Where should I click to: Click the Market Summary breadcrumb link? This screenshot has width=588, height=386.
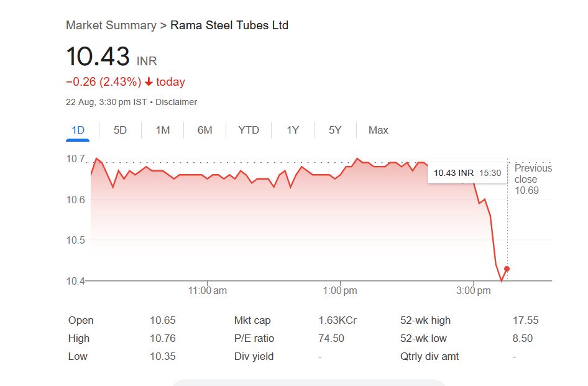pos(111,25)
